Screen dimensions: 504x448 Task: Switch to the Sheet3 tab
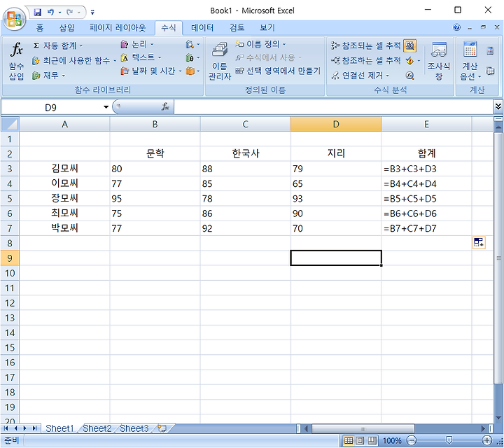coord(134,428)
